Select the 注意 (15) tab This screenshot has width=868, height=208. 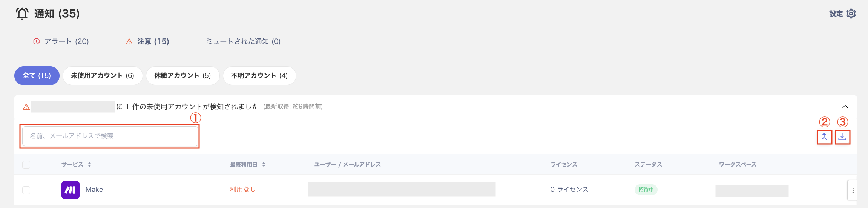pos(147,41)
